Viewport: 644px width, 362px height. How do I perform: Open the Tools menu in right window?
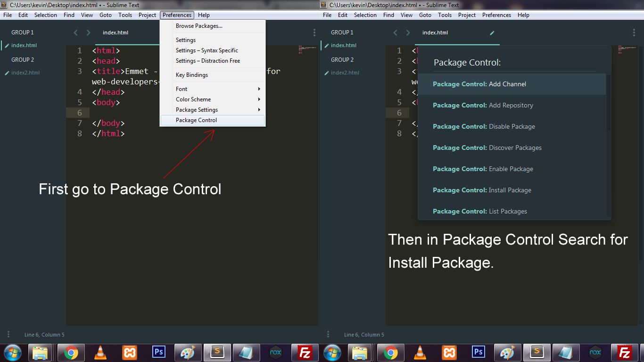pyautogui.click(x=445, y=15)
